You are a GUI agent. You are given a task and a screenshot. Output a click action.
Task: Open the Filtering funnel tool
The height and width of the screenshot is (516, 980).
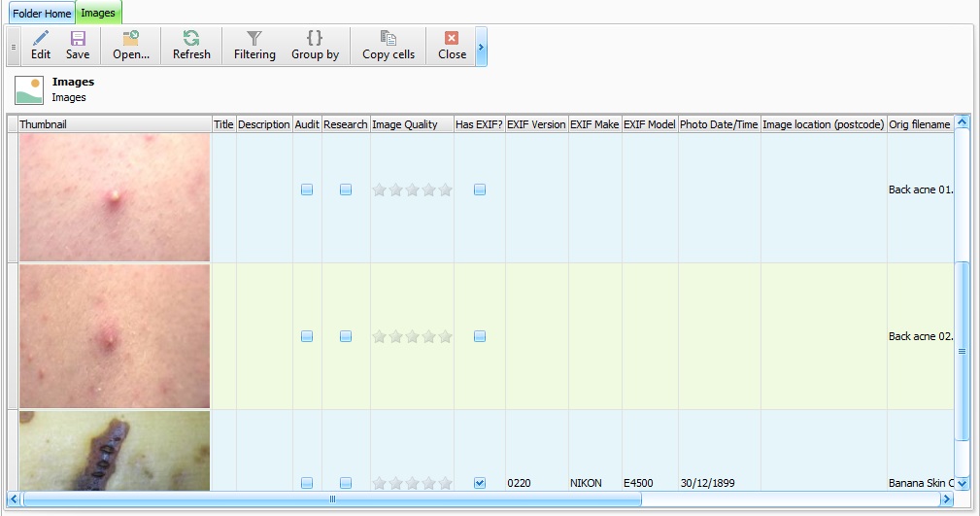(254, 39)
